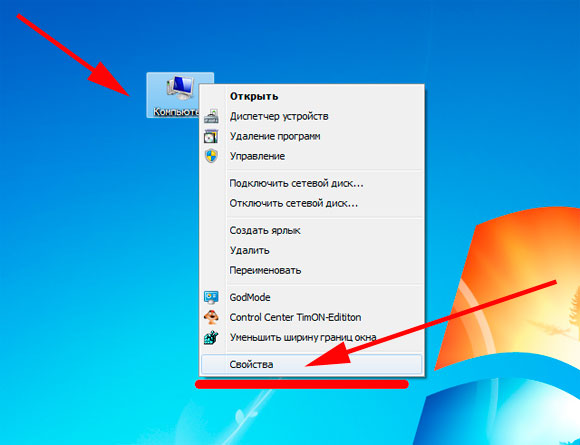Image resolution: width=580 pixels, height=445 pixels.
Task: Open Диспетчер устройств menu entry
Action: click(x=311, y=116)
